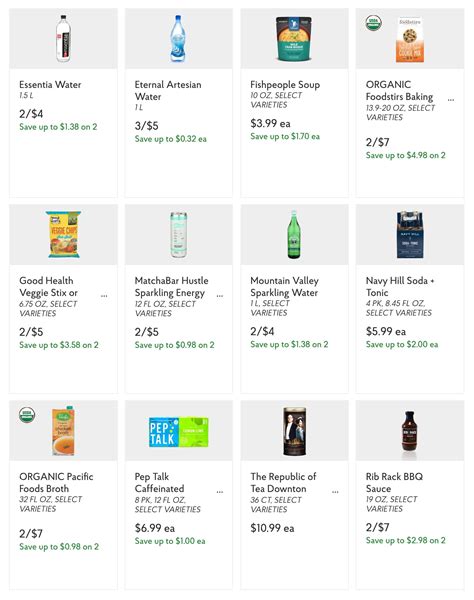Expand The Republic of Tea Downton title ellipsis
This screenshot has height=600, width=474.
pos(335,492)
